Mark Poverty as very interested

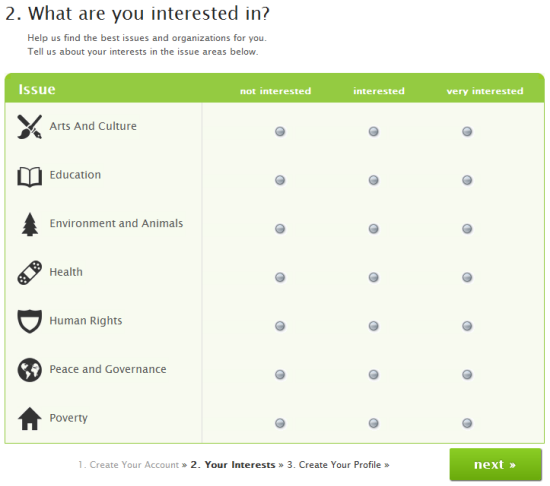click(467, 423)
